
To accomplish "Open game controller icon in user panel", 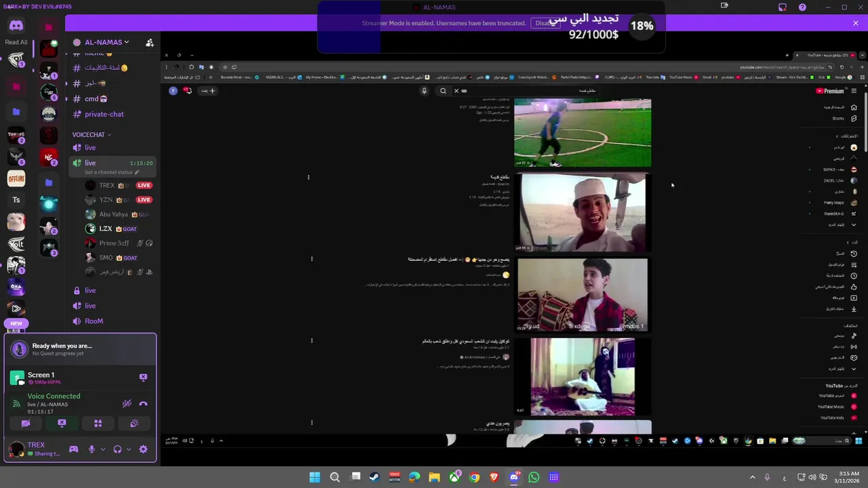I will point(73,449).
